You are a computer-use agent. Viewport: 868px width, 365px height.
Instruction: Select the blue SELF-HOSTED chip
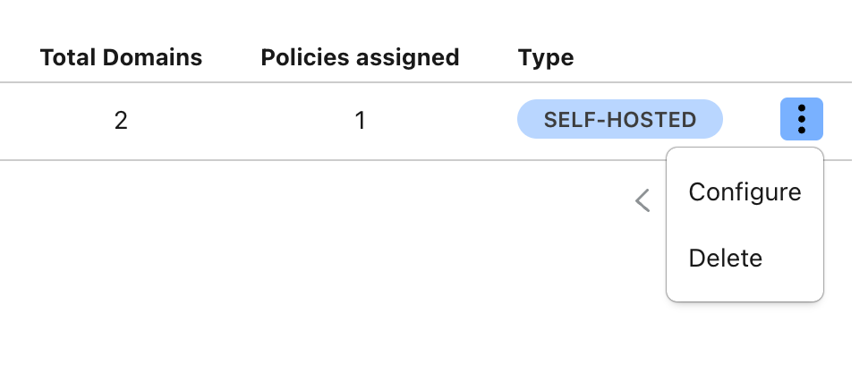(x=620, y=120)
